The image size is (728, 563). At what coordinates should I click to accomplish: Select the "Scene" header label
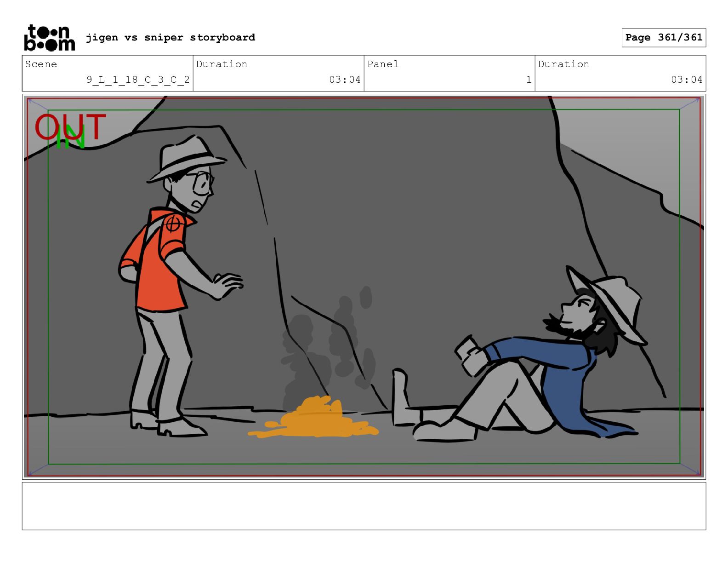click(x=41, y=64)
